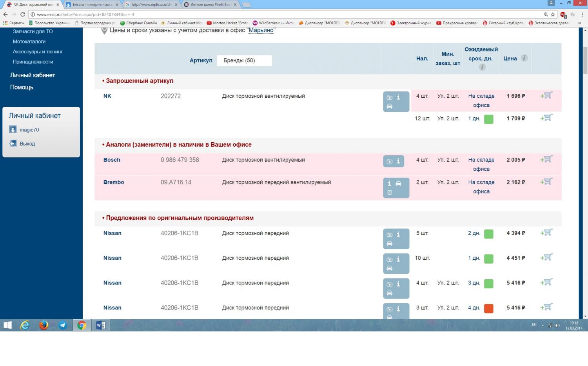Open the Сервисы apps bookmark

(14, 23)
